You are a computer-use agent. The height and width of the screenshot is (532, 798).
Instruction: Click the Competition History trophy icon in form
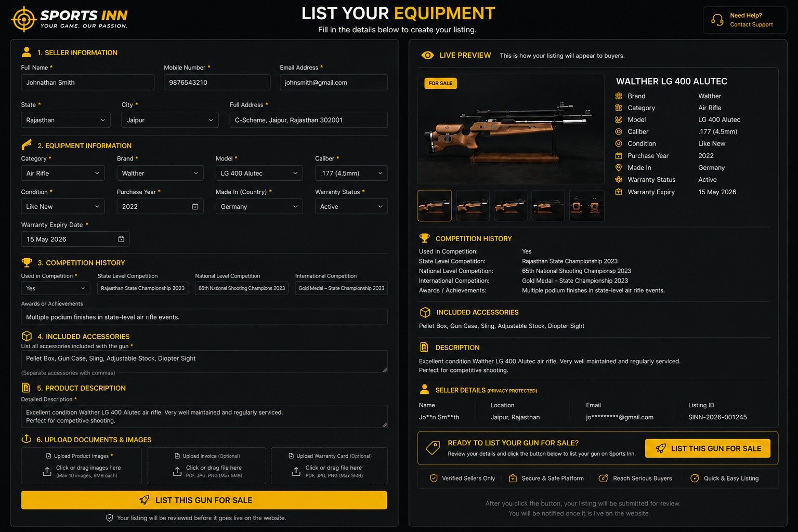point(27,262)
